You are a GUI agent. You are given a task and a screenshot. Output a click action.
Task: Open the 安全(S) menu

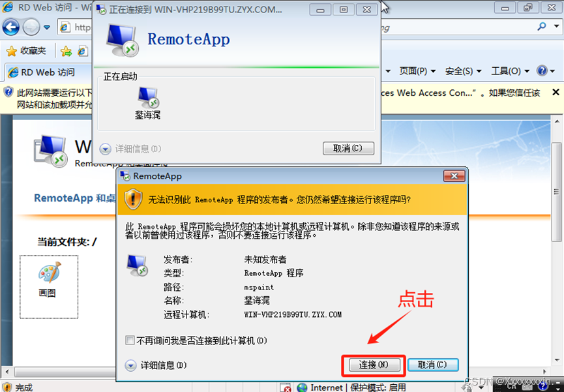point(463,71)
